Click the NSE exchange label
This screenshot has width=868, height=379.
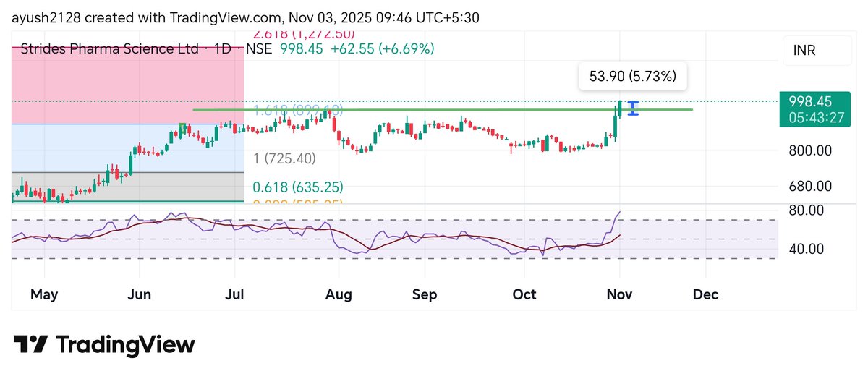(259, 49)
